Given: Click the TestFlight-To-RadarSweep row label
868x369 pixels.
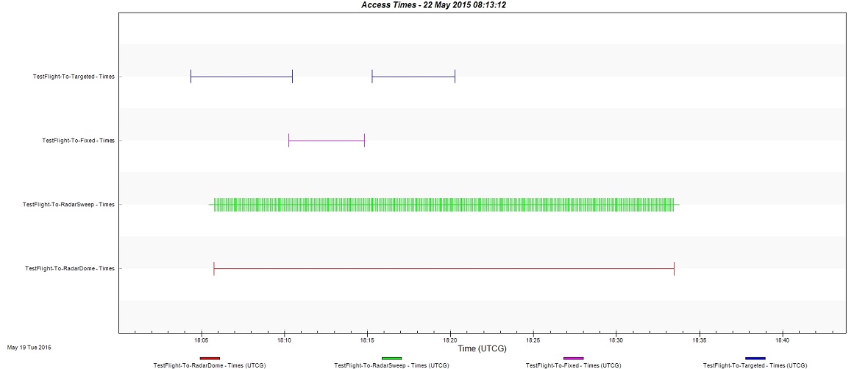Looking at the screenshot, I should [68, 205].
